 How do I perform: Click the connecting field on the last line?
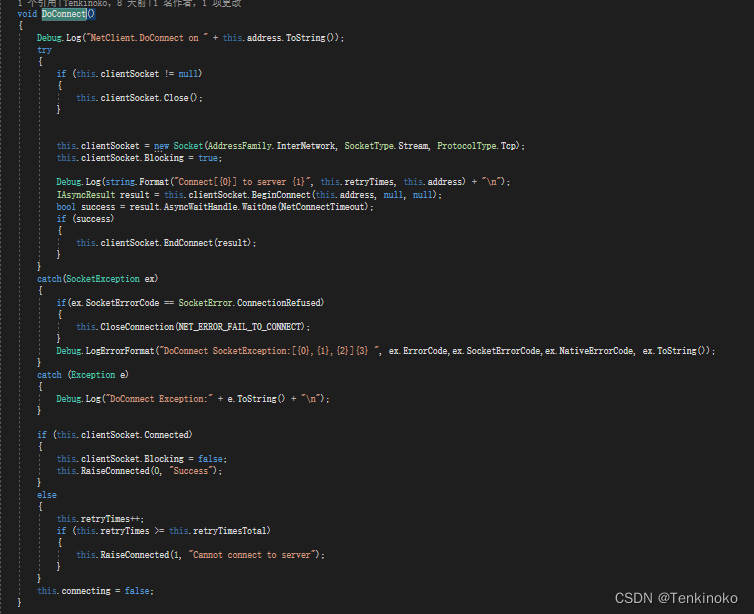pos(86,591)
